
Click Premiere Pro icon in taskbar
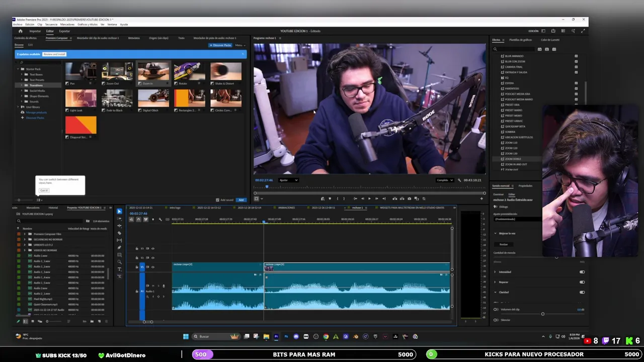tap(276, 336)
